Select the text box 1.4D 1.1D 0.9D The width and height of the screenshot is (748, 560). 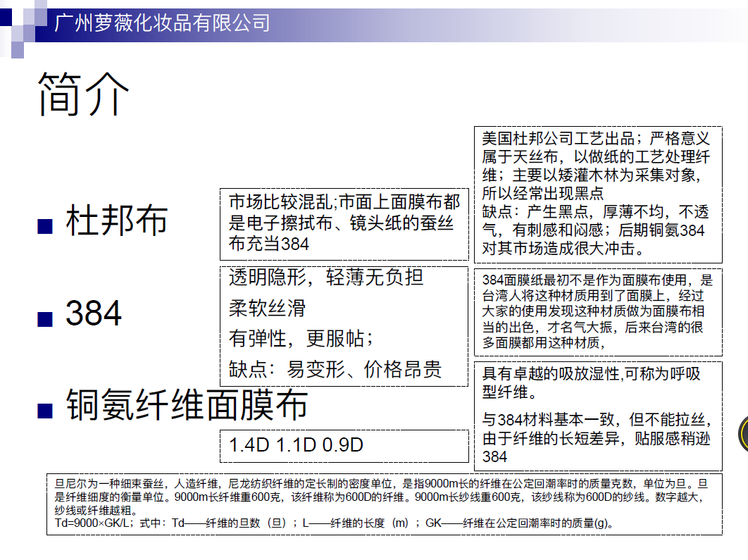point(344,446)
